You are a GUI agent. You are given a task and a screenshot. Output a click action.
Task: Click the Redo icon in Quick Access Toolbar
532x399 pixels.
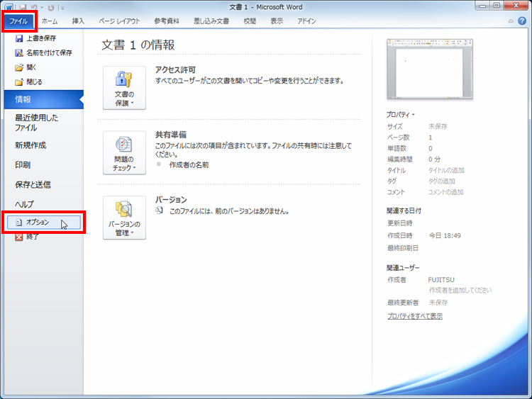pos(51,7)
